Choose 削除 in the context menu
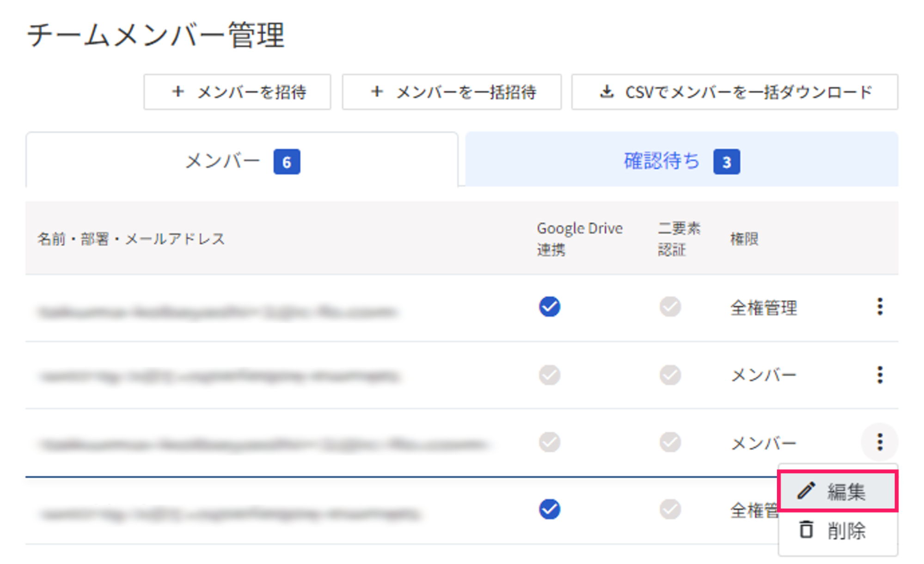 pyautogui.click(x=838, y=530)
